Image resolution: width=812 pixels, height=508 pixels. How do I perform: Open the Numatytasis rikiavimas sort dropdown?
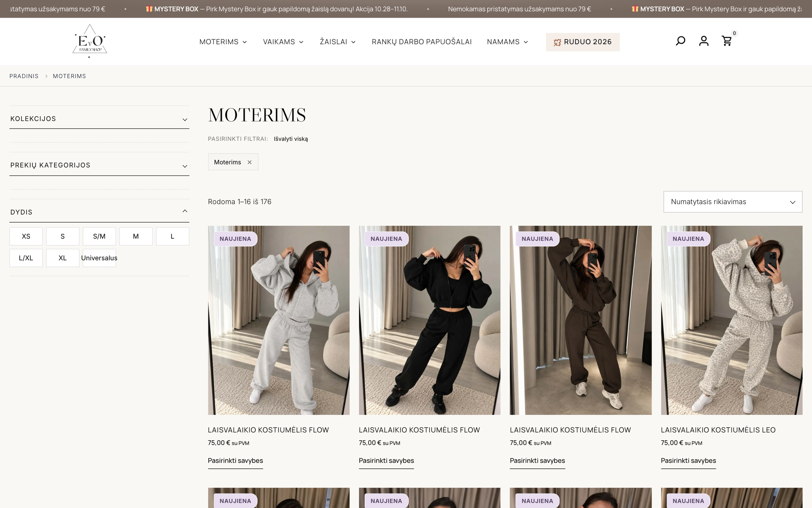pyautogui.click(x=733, y=202)
